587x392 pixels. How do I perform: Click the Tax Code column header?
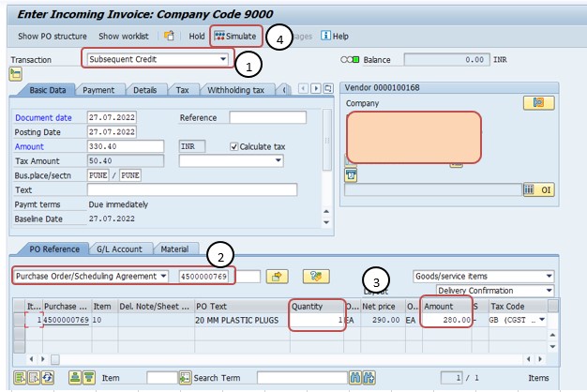click(x=518, y=307)
